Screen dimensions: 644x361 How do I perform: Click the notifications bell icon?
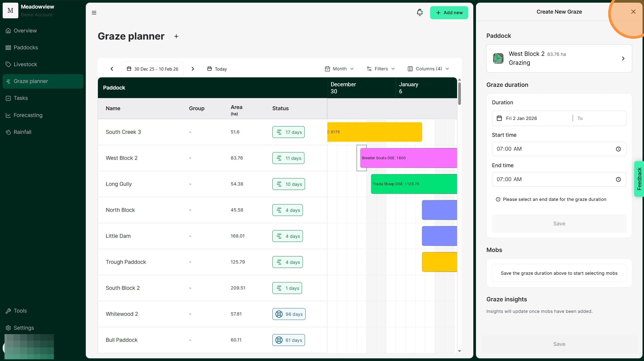(419, 12)
